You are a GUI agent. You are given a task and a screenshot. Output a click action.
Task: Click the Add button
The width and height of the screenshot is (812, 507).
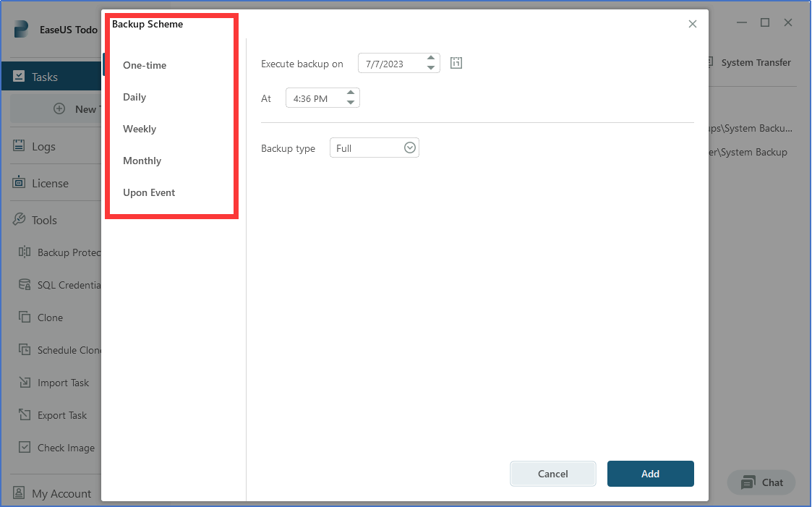651,474
